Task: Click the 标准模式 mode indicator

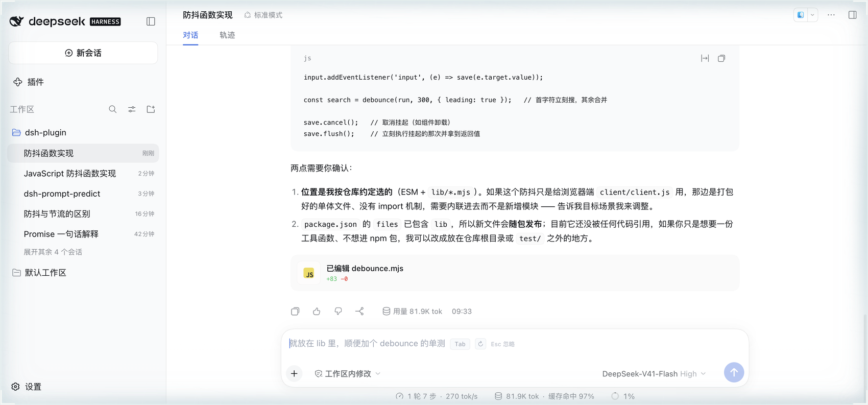Action: pos(263,15)
